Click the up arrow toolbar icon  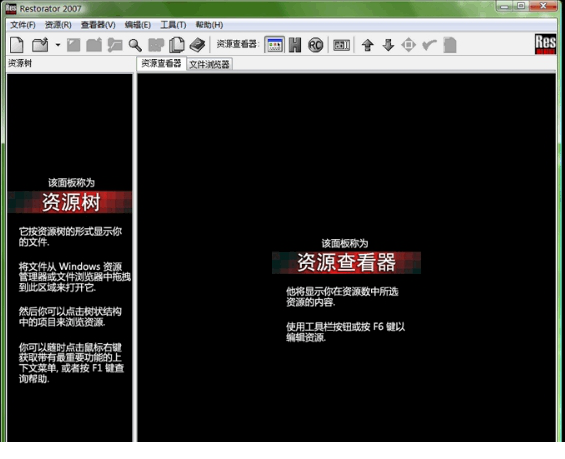pos(368,45)
